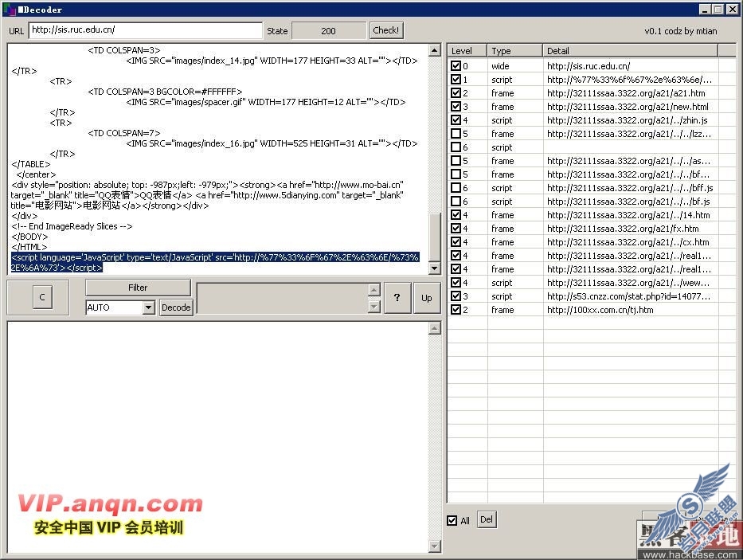Toggle the All checkbox

[452, 521]
